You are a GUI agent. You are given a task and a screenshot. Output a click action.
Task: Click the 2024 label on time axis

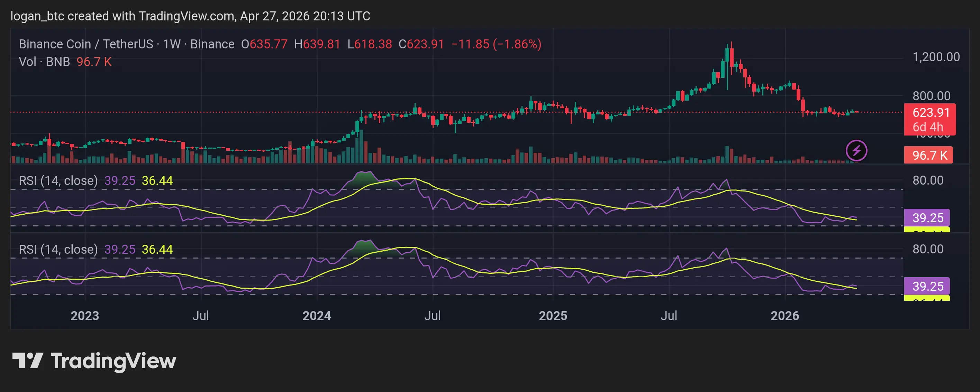point(317,316)
